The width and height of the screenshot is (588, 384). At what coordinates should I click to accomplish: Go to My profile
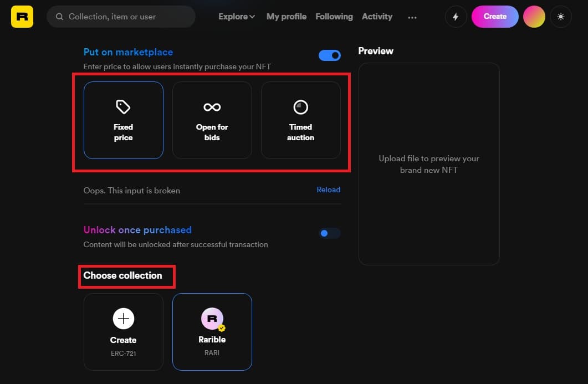tap(287, 17)
